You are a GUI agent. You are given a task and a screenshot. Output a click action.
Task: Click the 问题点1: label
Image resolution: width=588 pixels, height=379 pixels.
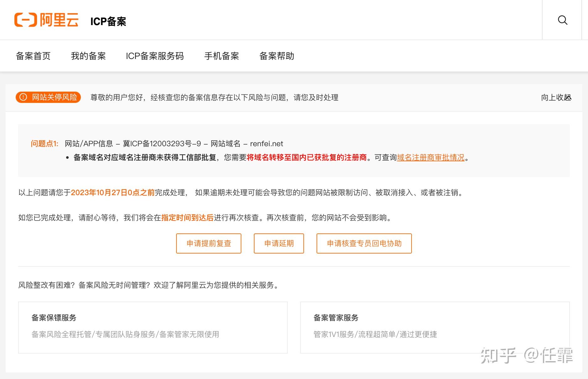pos(45,144)
